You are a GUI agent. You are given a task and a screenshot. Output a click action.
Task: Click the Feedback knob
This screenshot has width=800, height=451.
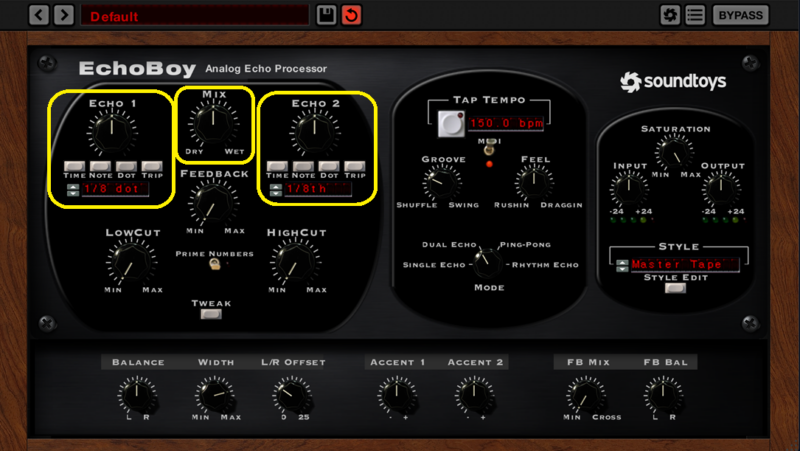click(213, 203)
